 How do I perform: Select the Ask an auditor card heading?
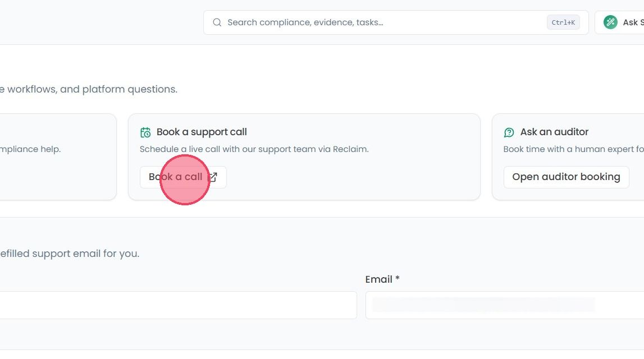(554, 132)
